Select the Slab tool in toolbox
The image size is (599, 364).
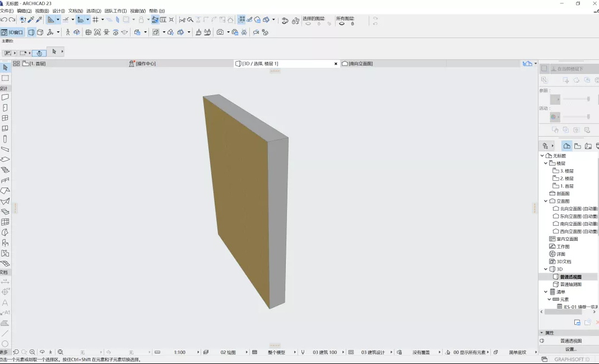point(5,160)
